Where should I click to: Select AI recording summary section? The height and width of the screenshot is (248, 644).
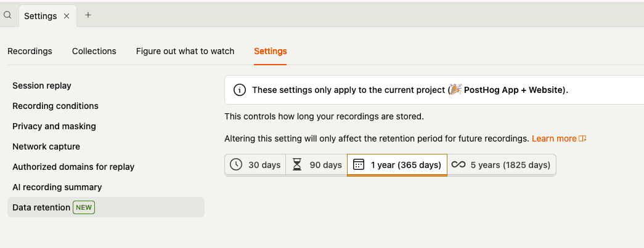pyautogui.click(x=57, y=187)
